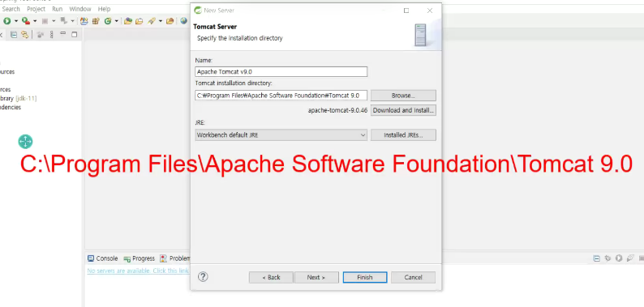The image size is (644, 307).
Task: Open the Search menu
Action: pos(11,9)
